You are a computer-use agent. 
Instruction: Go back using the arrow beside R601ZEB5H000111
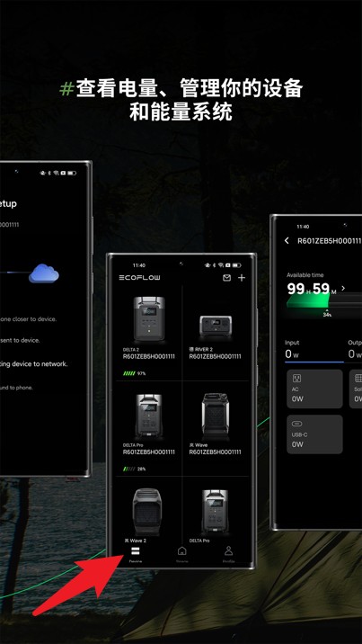click(287, 241)
